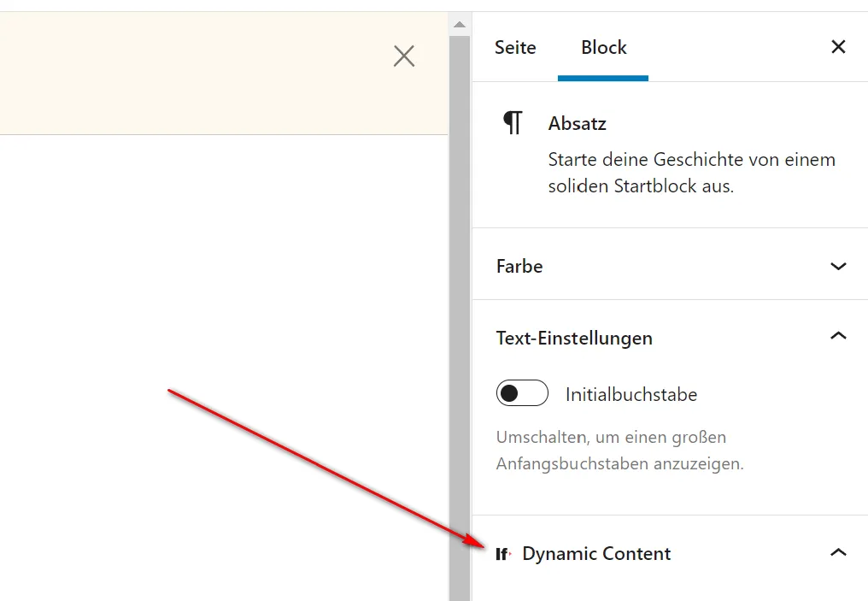Collapse Text-Einstellungen using its chevron

pyautogui.click(x=838, y=336)
